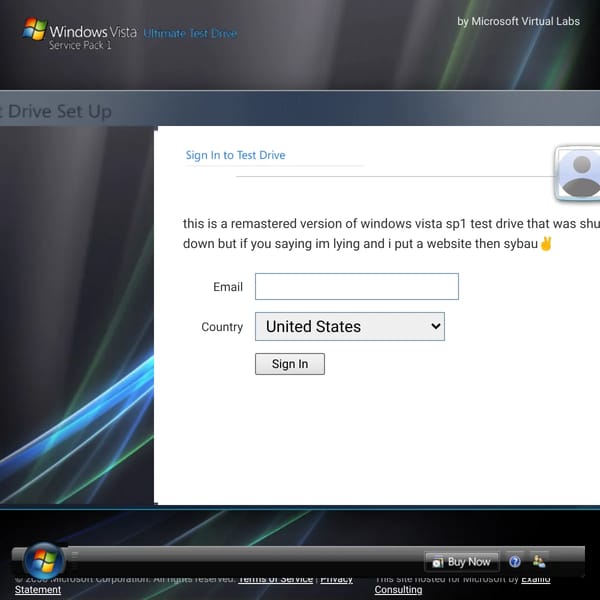Click the "Email" field label
Screen dimensions: 600x600
(x=228, y=287)
